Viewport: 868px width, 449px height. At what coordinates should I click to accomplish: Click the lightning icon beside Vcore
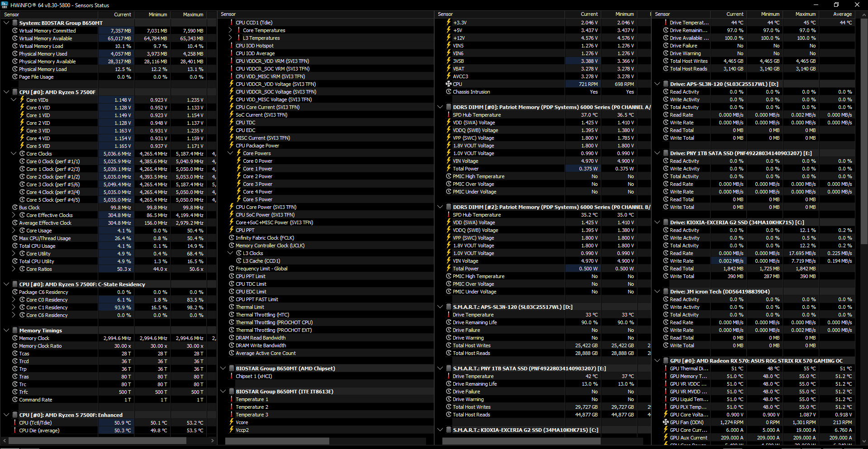tap(232, 422)
